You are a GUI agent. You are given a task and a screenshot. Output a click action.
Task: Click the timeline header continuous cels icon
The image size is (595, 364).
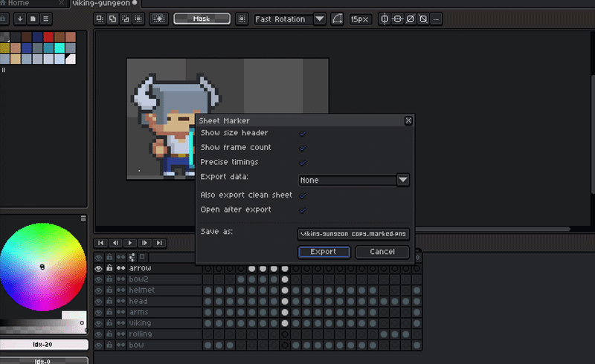pos(120,257)
